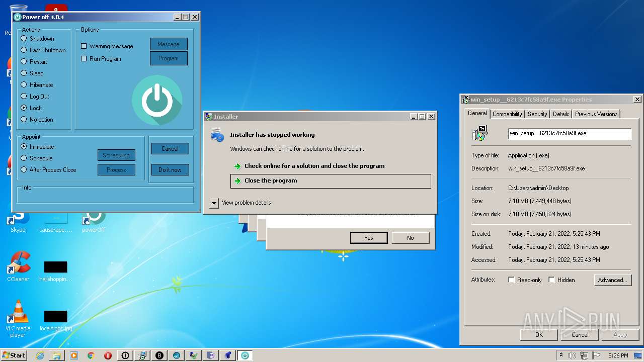Choose Close the program

click(x=331, y=181)
